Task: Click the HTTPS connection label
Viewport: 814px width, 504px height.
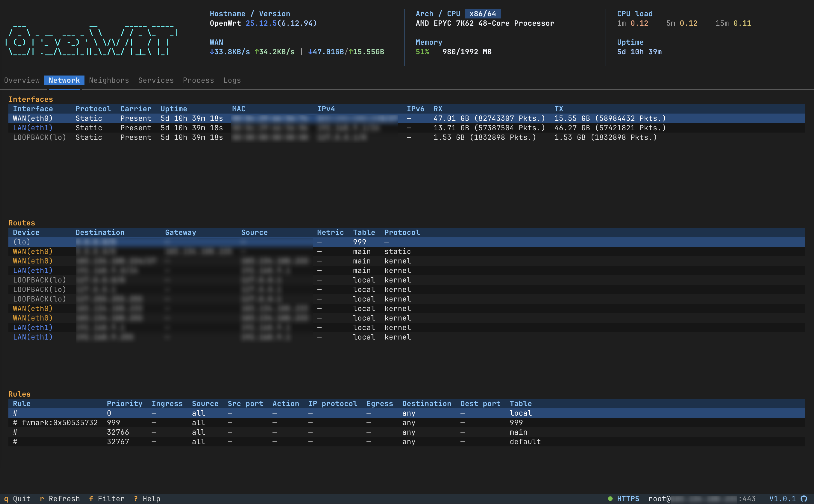Action: point(628,499)
